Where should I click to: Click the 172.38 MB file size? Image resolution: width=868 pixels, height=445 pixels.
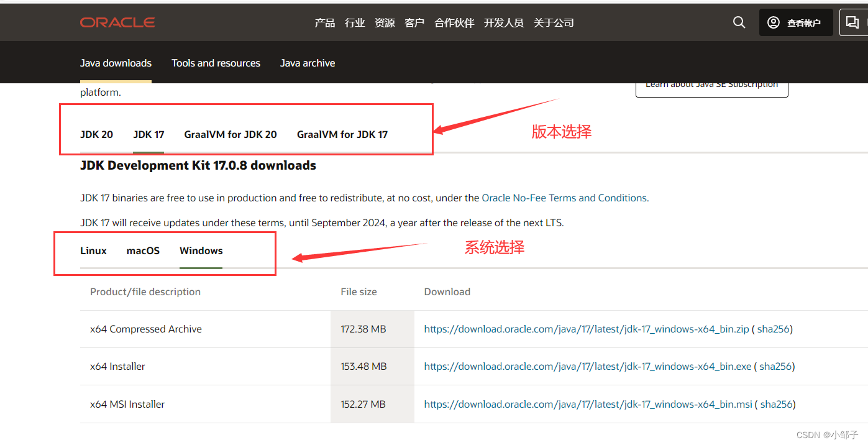tap(363, 329)
